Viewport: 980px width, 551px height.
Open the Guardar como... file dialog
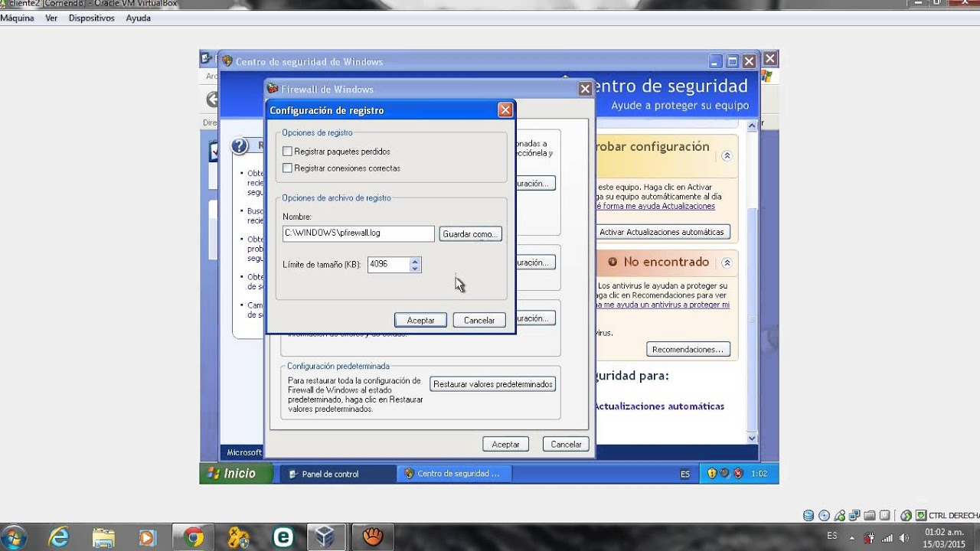[x=471, y=233]
